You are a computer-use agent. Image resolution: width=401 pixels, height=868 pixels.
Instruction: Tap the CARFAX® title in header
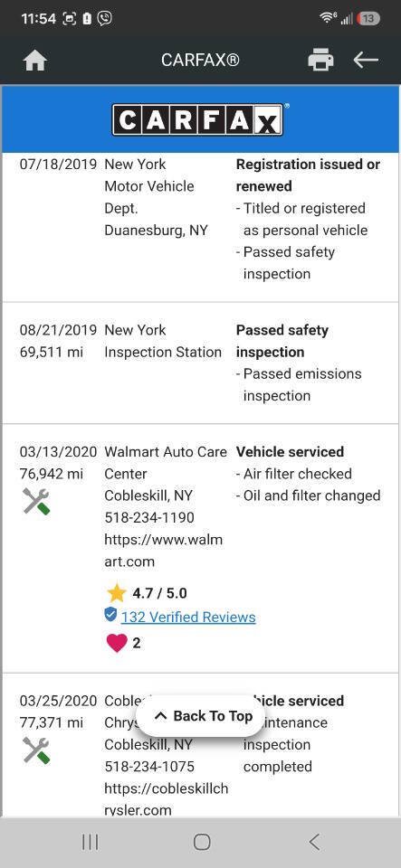pyautogui.click(x=200, y=60)
